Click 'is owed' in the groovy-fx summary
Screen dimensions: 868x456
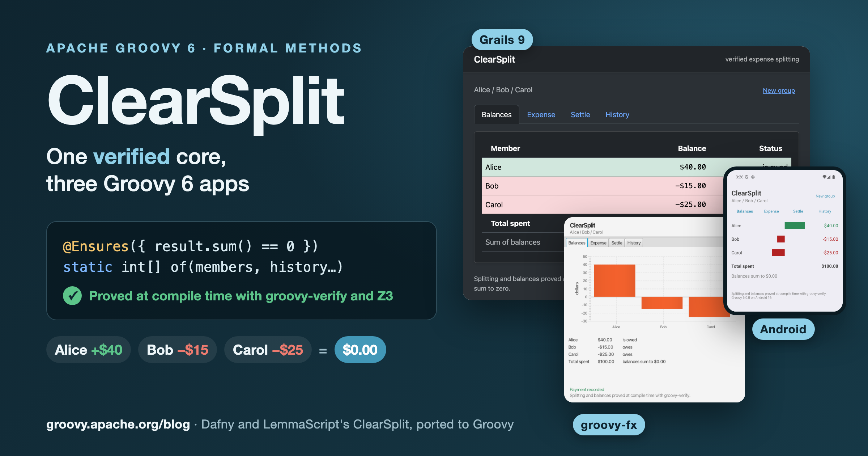(630, 340)
